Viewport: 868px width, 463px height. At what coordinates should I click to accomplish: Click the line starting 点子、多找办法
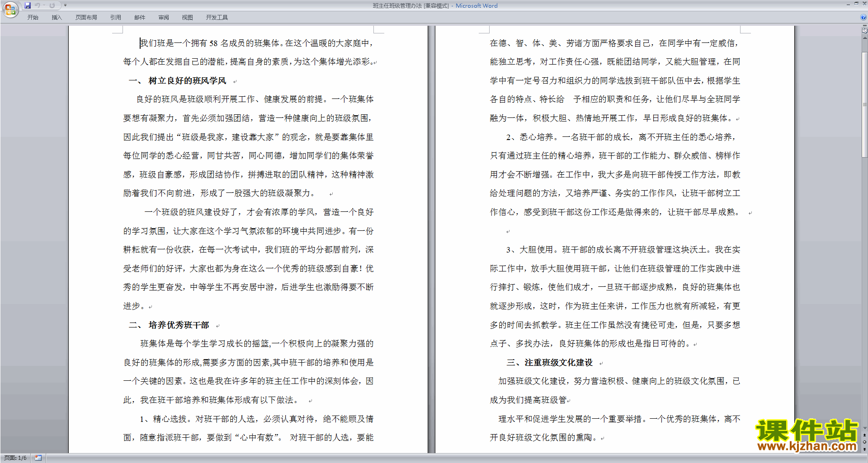coord(590,344)
